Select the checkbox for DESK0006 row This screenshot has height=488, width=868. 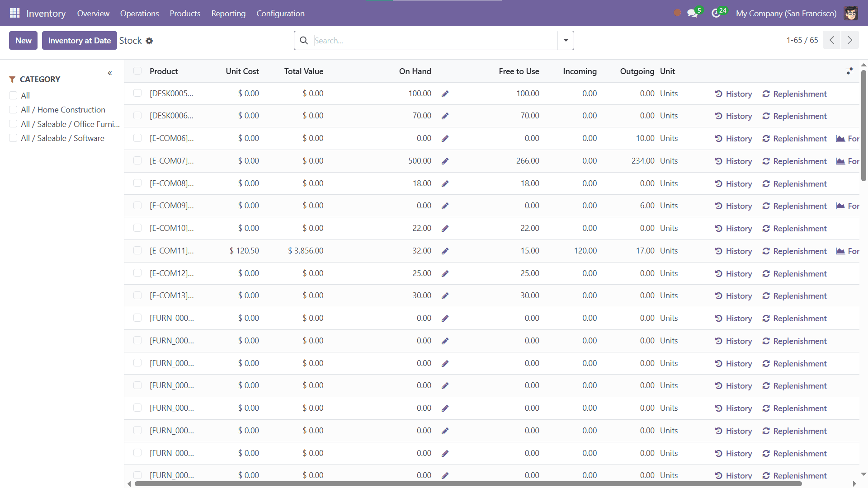pyautogui.click(x=137, y=115)
